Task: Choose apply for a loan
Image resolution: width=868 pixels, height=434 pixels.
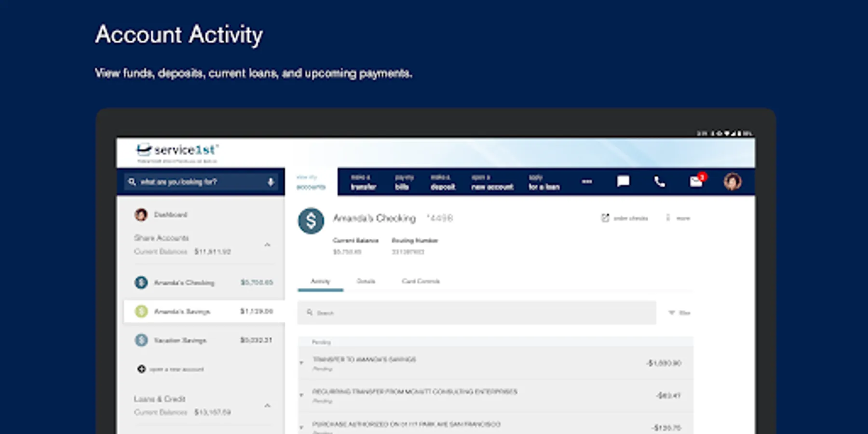Action: point(544,182)
